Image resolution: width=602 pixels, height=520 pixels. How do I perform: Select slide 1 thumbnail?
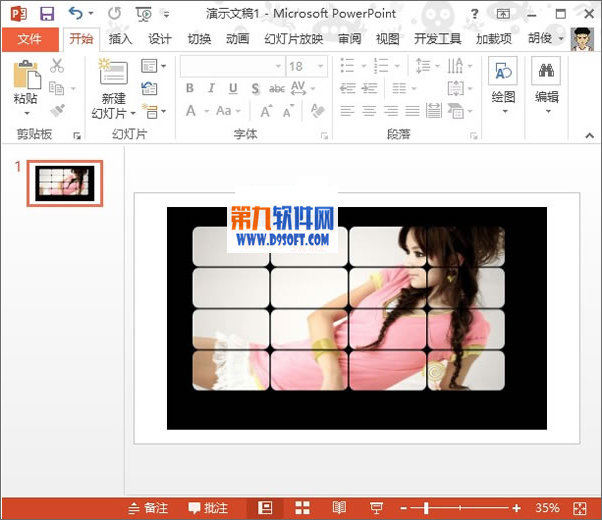(x=65, y=183)
